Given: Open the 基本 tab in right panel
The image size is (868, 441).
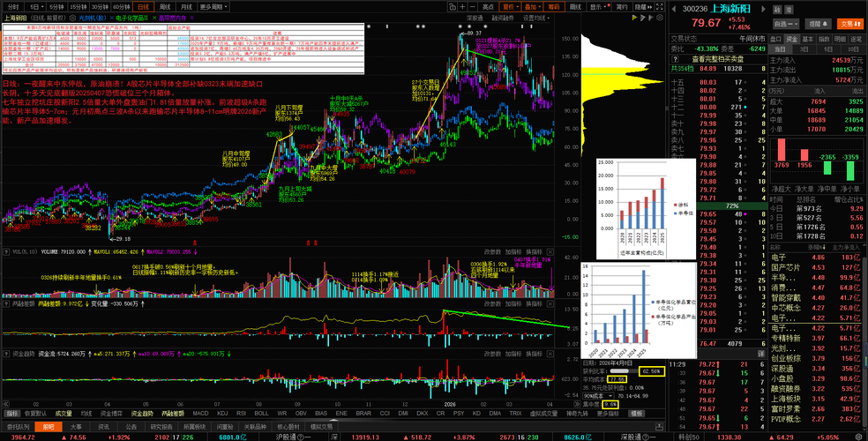Looking at the screenshot, I should click(808, 39).
